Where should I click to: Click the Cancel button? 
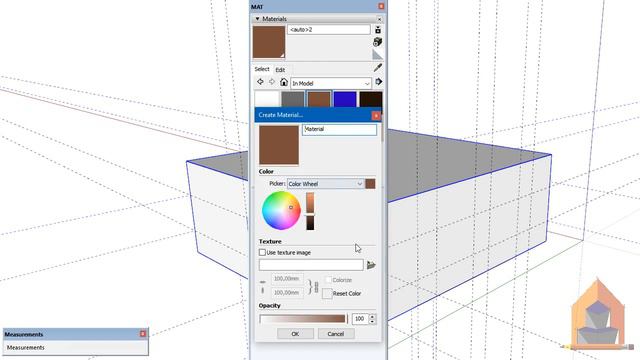pos(336,334)
